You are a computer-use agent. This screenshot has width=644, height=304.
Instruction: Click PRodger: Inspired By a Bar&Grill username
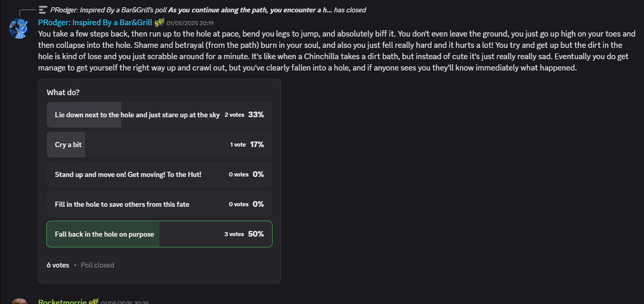coord(95,23)
